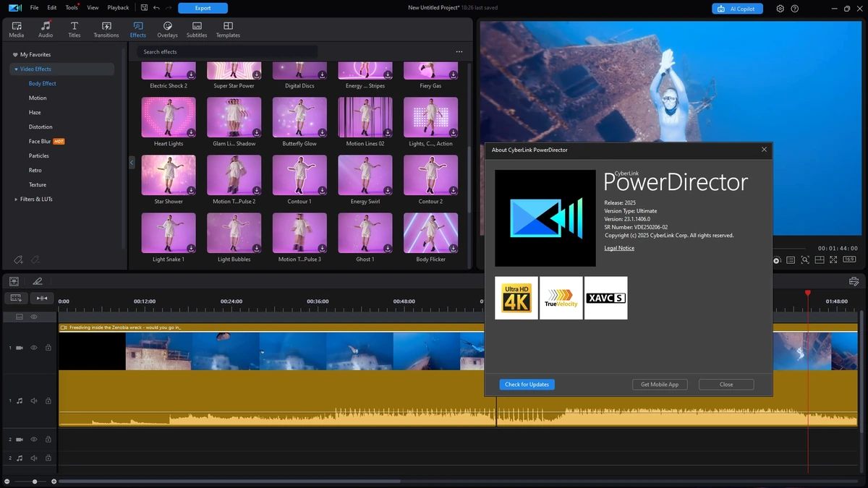
Task: Open the Audio room
Action: point(46,30)
